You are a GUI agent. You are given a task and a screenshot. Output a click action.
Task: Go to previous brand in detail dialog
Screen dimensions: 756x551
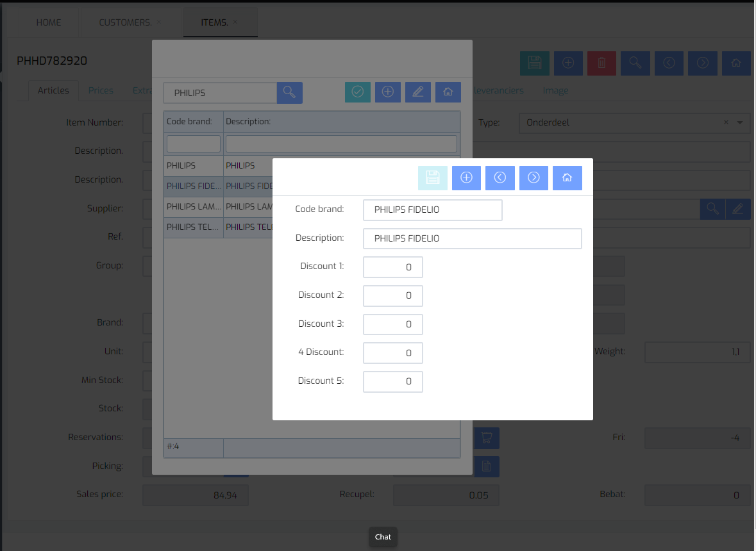[x=500, y=177]
